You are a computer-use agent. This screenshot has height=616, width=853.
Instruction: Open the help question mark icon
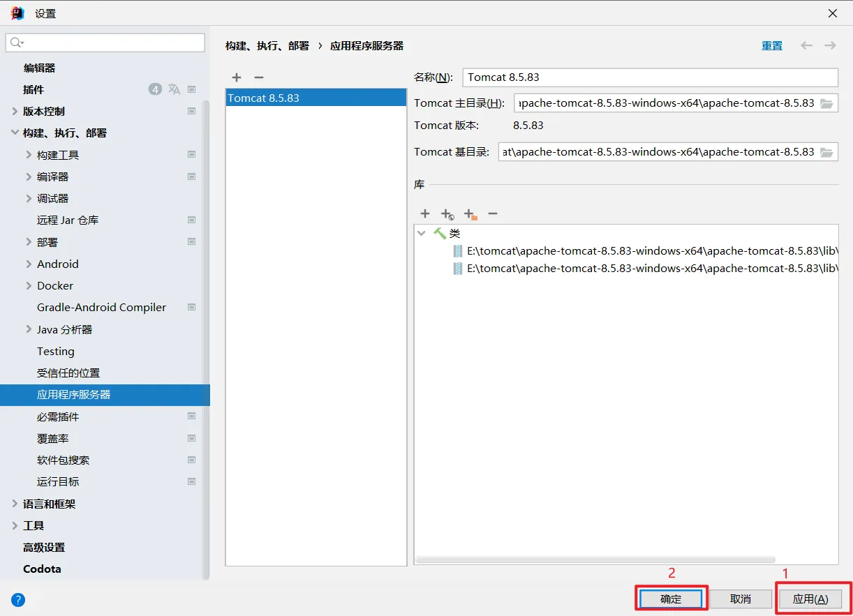(x=18, y=600)
